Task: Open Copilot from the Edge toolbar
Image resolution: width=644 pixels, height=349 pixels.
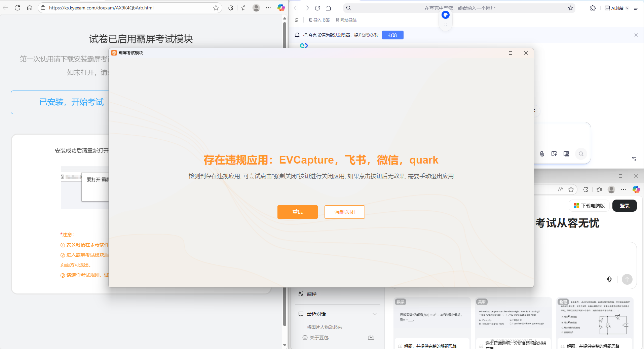Action: (281, 8)
